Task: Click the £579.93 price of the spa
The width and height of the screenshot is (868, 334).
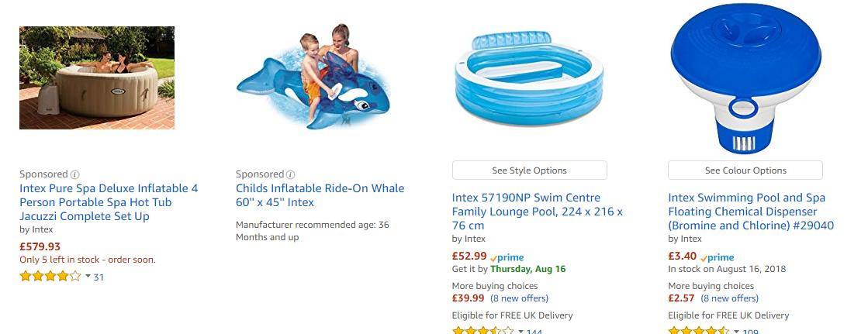Action: coord(40,247)
